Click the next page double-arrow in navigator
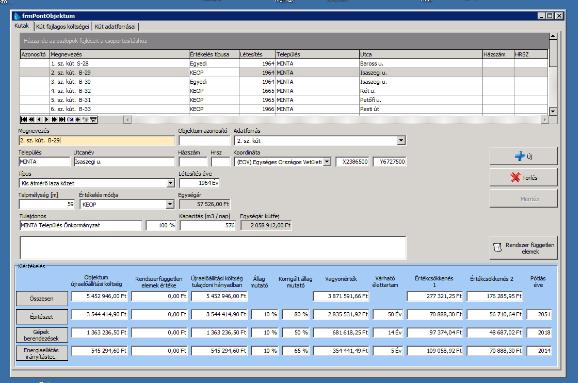The width and height of the screenshot is (578, 383). point(54,119)
